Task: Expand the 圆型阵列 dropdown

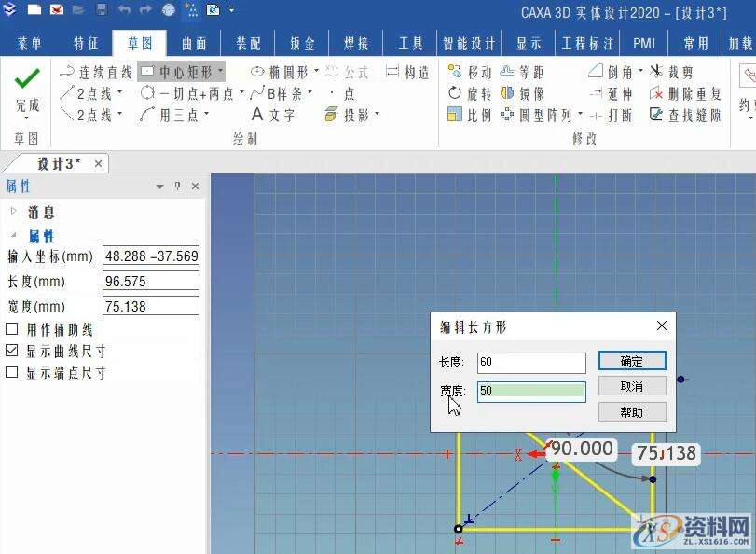Action: click(x=583, y=114)
